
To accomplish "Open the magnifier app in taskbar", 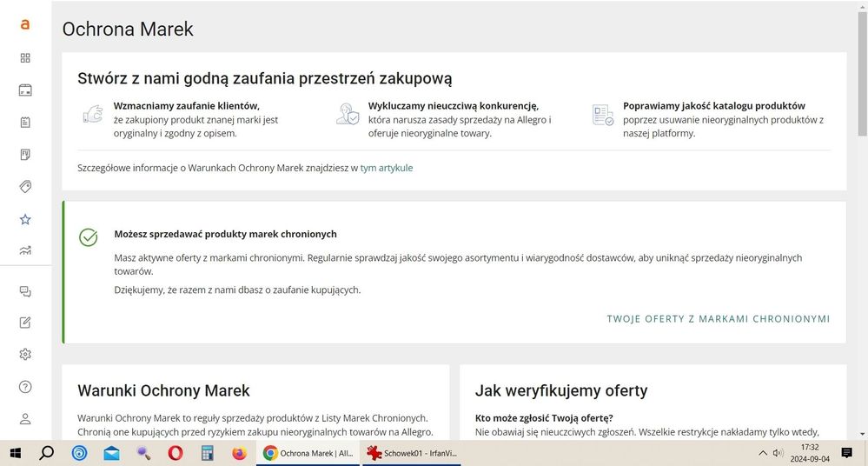I will (143, 453).
